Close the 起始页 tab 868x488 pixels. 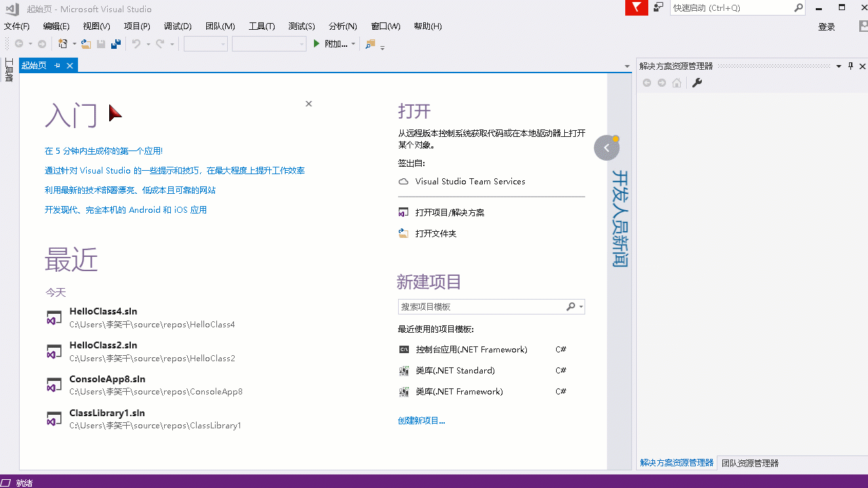(70, 66)
